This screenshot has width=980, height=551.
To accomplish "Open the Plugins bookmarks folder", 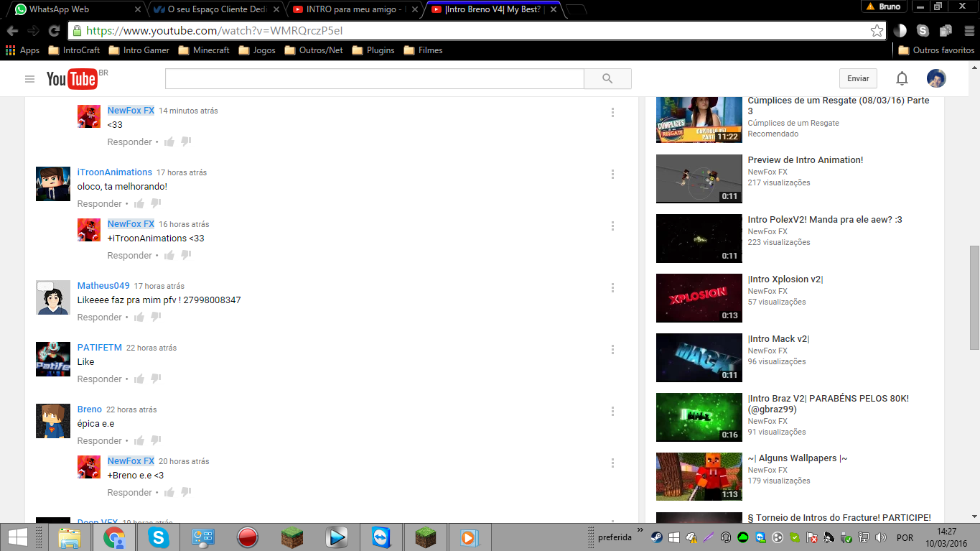I will click(373, 50).
